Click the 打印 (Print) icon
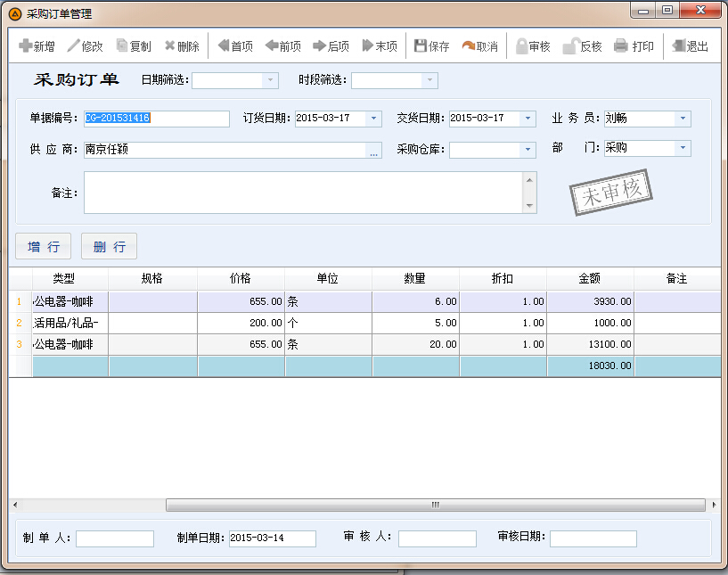728x575 pixels. click(x=634, y=46)
